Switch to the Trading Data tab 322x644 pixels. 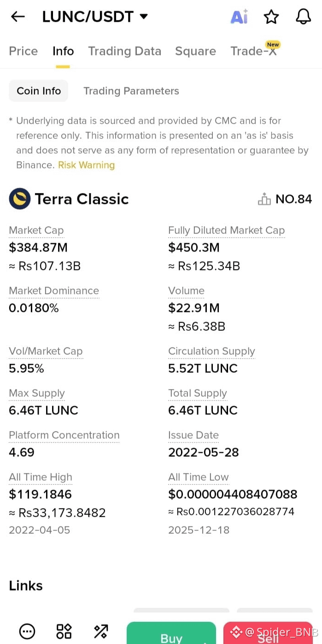(125, 51)
